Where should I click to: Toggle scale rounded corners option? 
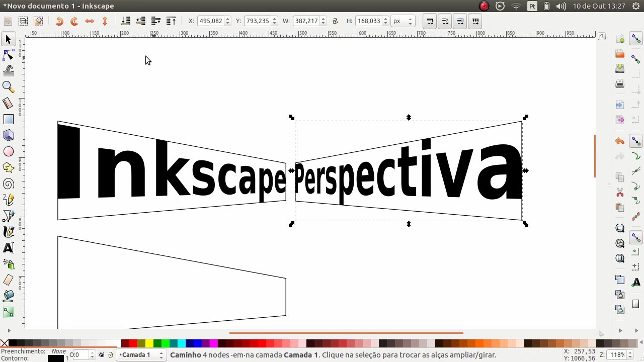445,21
